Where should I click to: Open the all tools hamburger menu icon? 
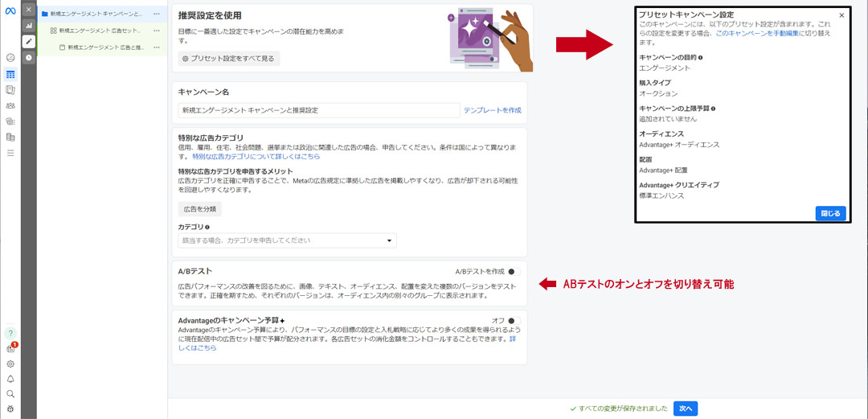(x=10, y=153)
